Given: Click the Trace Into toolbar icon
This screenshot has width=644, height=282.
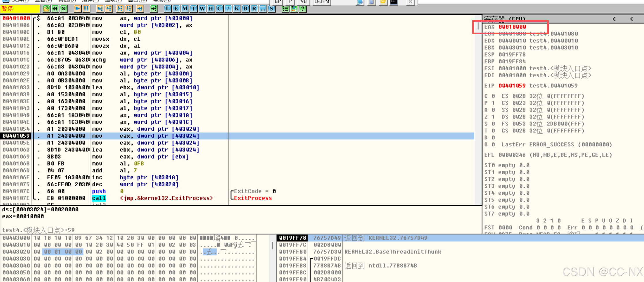Looking at the screenshot, I should pos(120,9).
